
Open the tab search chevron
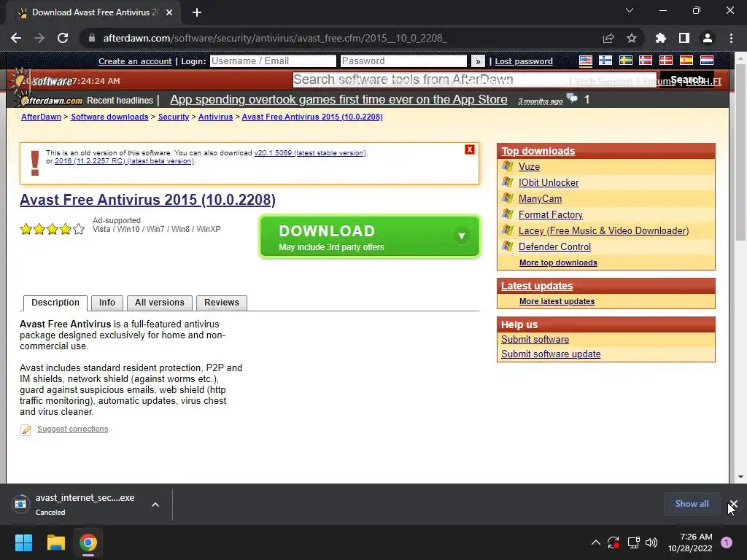point(630,10)
